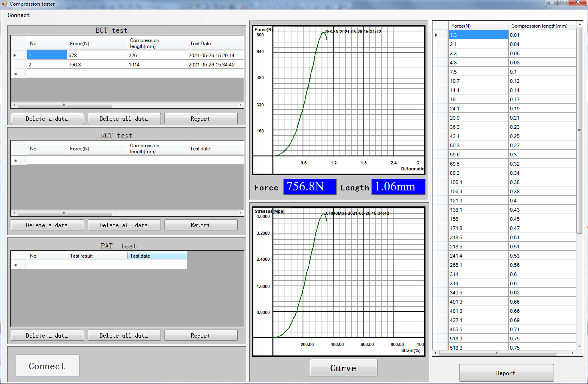Open the Connect menu
The image size is (588, 384).
[18, 15]
